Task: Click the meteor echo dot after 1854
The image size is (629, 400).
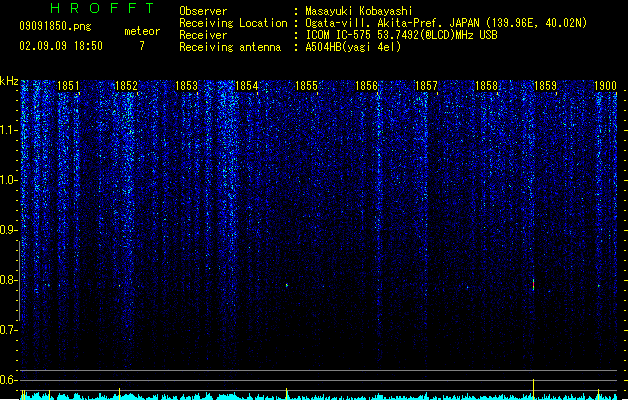Action: tap(287, 286)
